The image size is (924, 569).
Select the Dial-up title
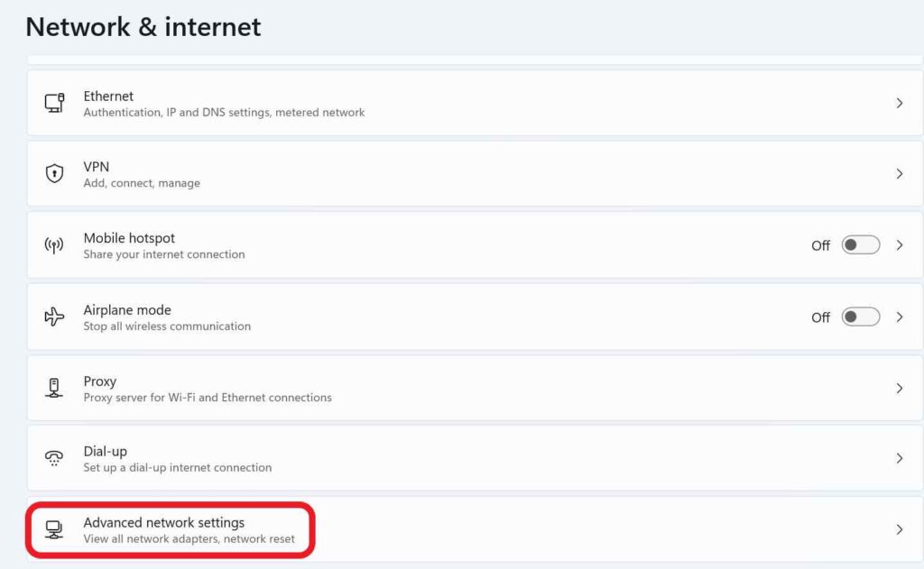point(105,452)
